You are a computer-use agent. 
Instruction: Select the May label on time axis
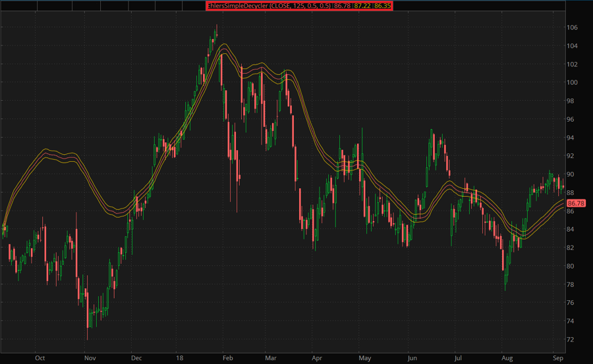click(x=365, y=358)
